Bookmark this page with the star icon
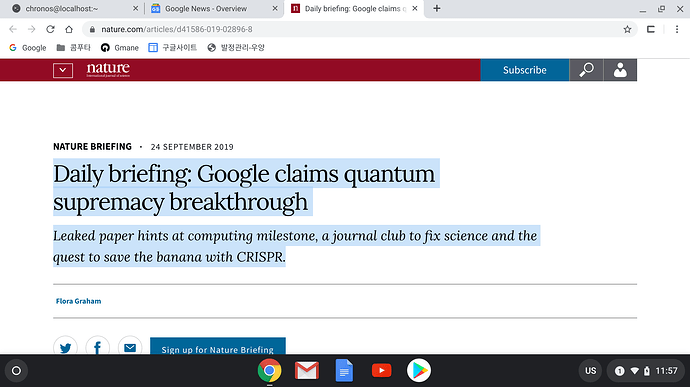 [x=627, y=29]
